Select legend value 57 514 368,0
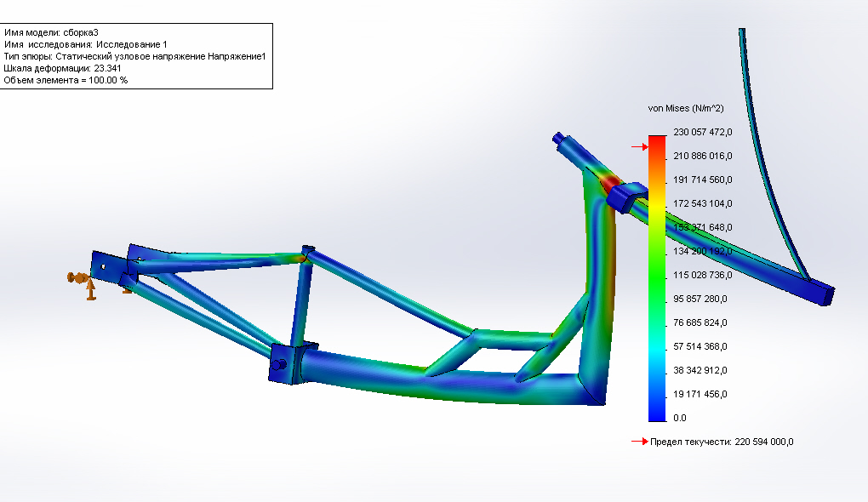Viewport: 868px width, 502px height. 700,346
